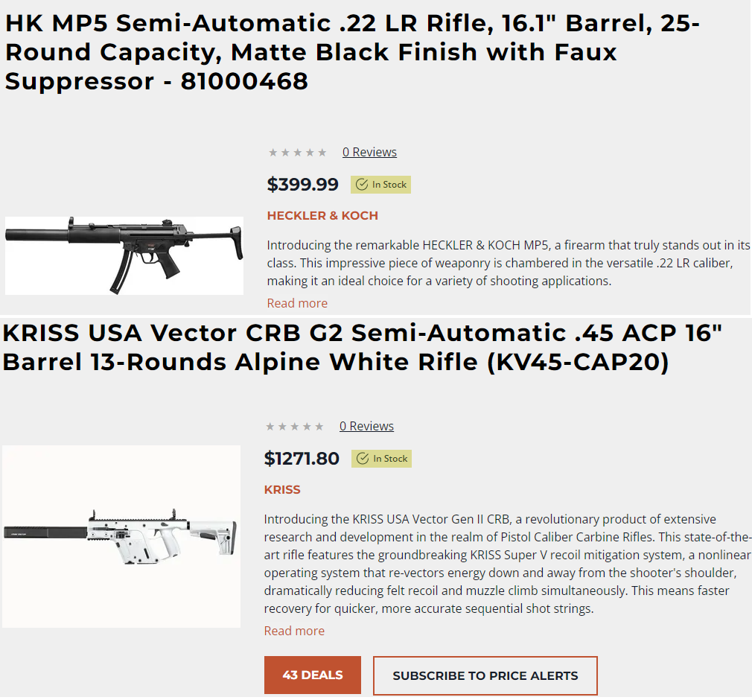Click the star rating icons for HK MP5

[297, 153]
